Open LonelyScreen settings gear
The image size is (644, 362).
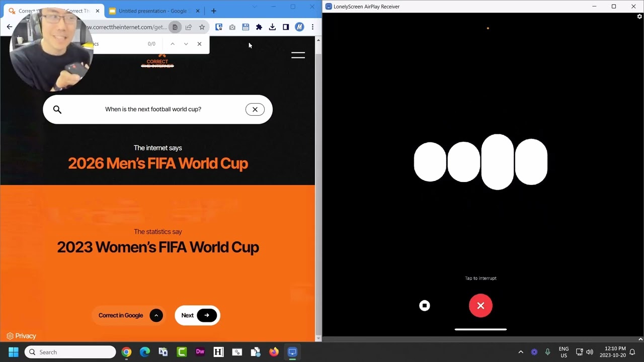(x=640, y=17)
